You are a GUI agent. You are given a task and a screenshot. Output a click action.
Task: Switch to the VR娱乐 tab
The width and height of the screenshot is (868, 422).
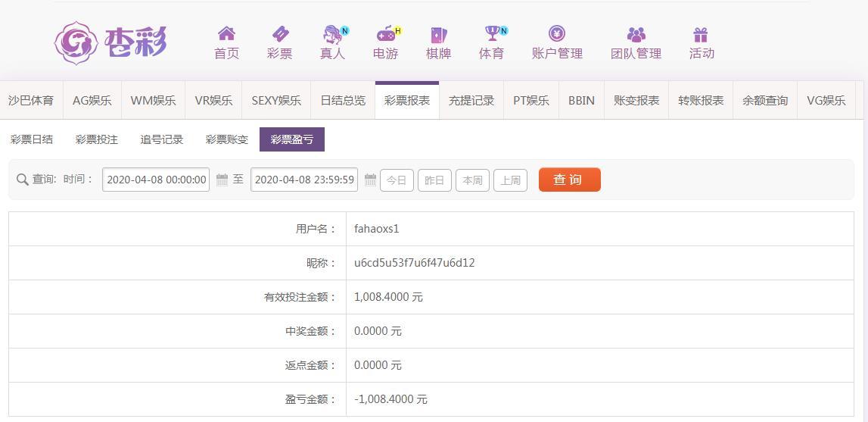pos(214,100)
